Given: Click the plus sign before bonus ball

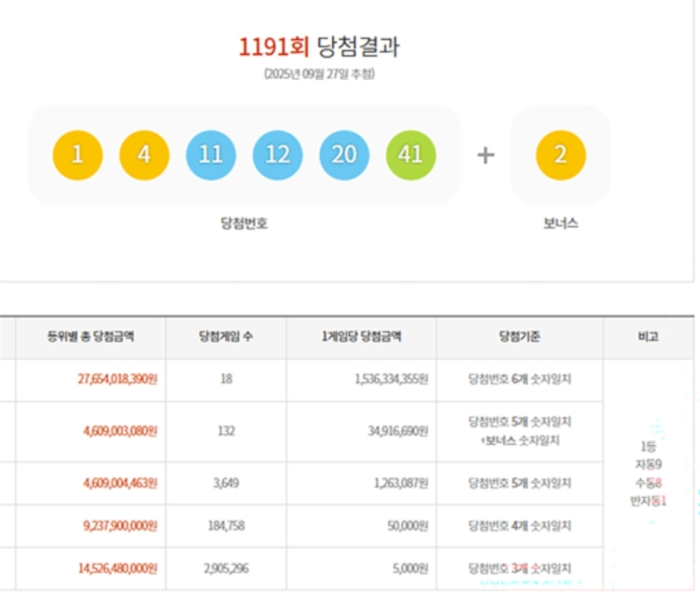Looking at the screenshot, I should 486,155.
